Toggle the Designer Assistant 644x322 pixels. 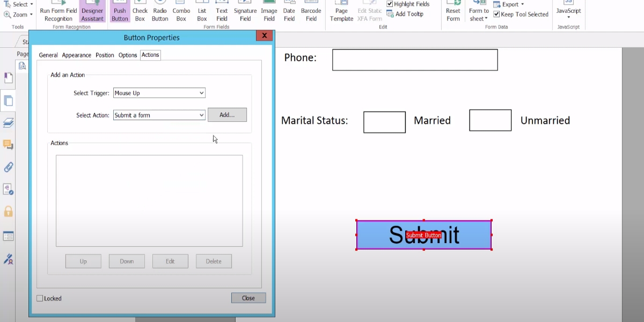pos(92,11)
